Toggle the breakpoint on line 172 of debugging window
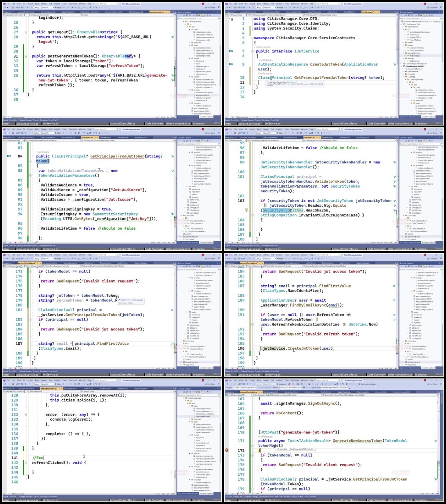The width and height of the screenshot is (446, 504). pyautogui.click(x=226, y=450)
